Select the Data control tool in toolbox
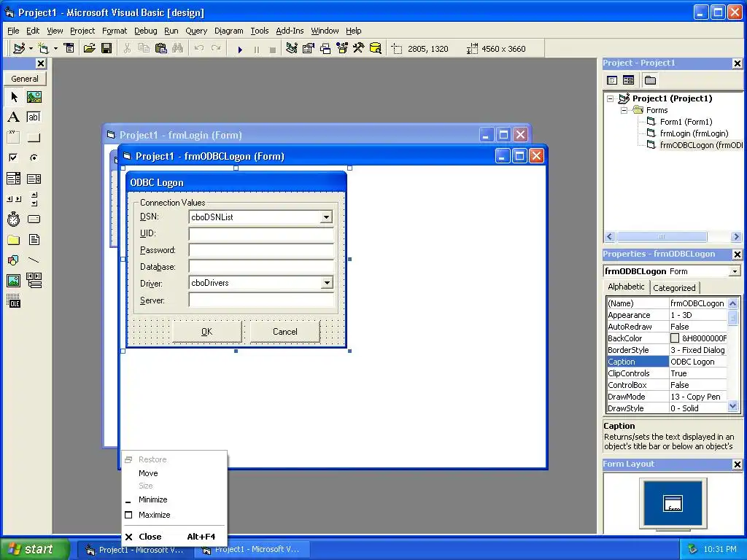The width and height of the screenshot is (747, 560). [x=34, y=281]
